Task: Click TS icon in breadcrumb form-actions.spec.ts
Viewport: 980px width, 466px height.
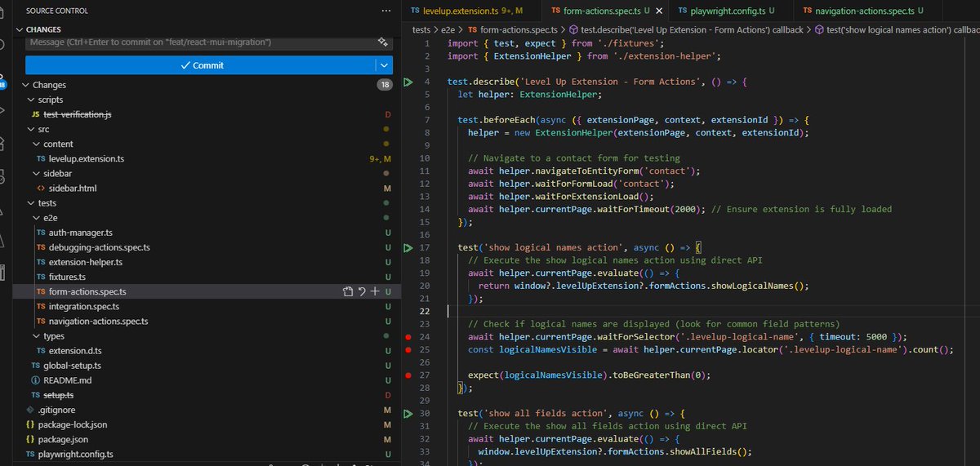Action: pyautogui.click(x=473, y=29)
